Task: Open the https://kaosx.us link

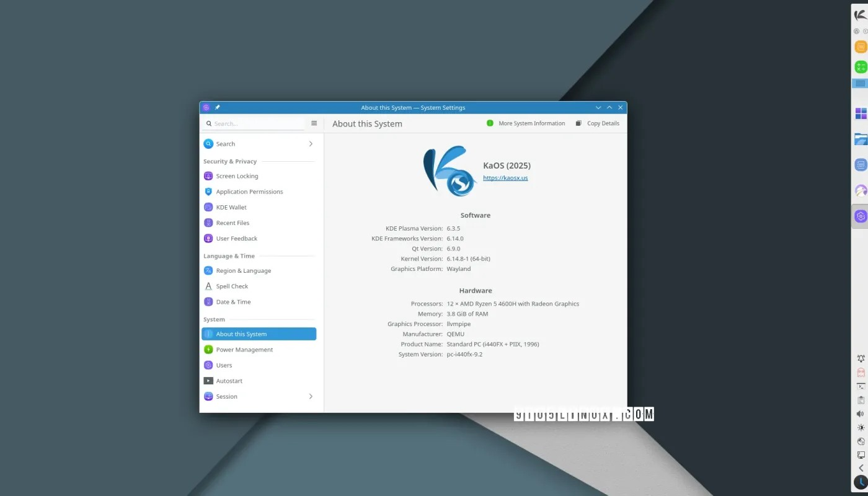Action: [505, 177]
